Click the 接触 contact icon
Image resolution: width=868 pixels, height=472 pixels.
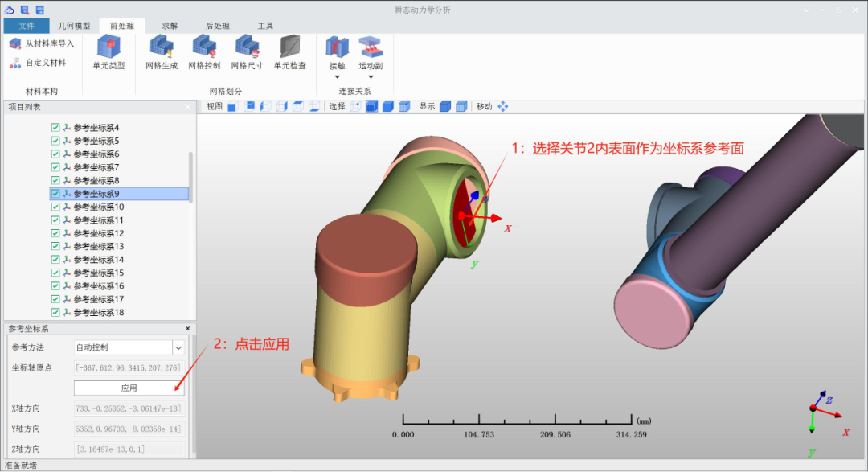(x=337, y=47)
